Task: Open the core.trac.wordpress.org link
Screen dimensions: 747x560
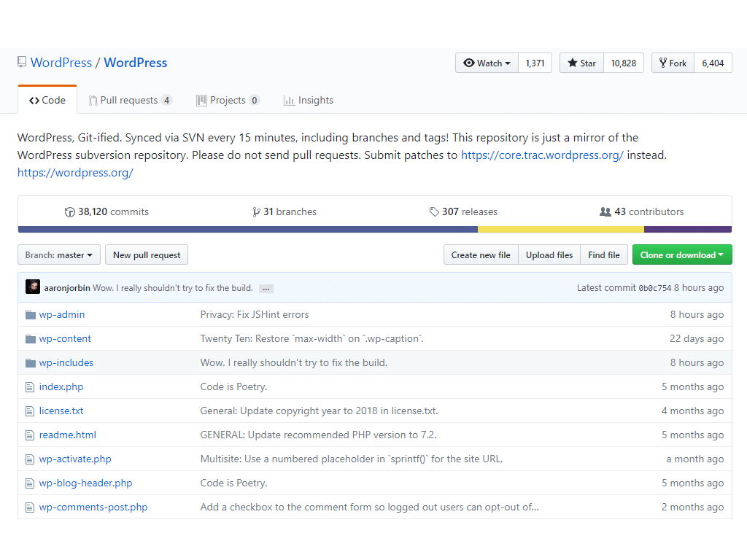Action: pyautogui.click(x=542, y=155)
